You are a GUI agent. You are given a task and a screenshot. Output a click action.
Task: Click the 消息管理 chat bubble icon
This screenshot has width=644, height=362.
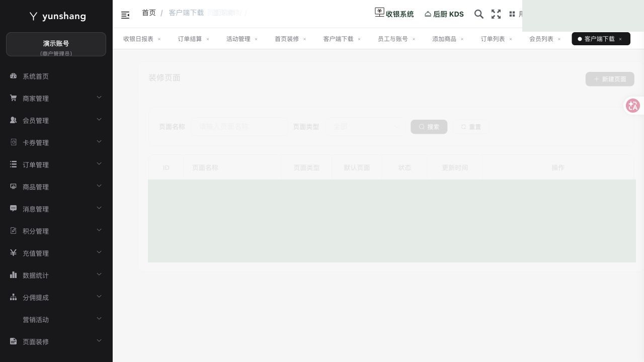point(14,209)
